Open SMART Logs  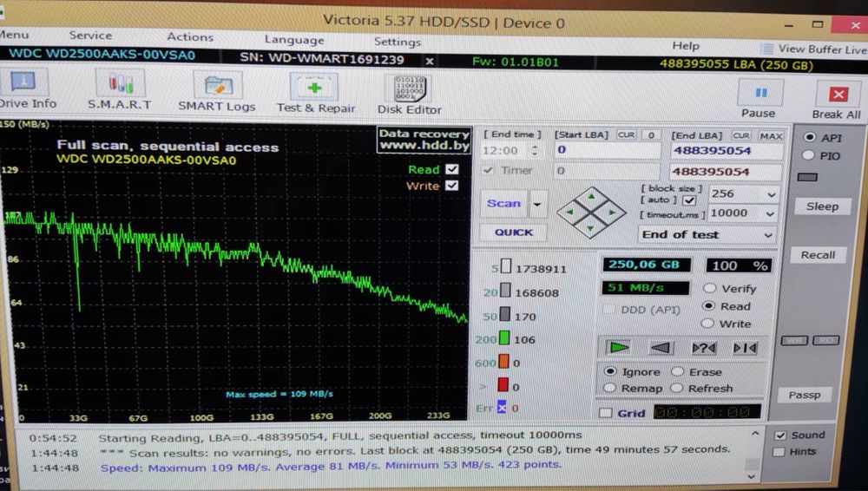tap(216, 93)
